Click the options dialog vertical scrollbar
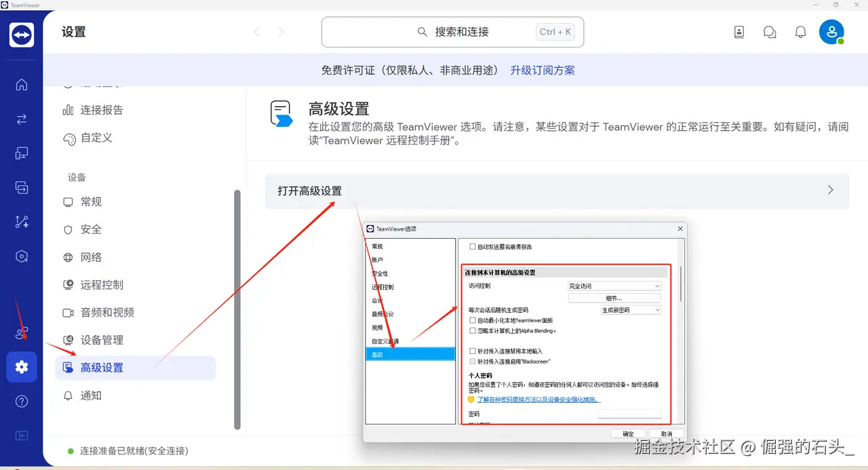The height and width of the screenshot is (470, 868). (x=680, y=283)
